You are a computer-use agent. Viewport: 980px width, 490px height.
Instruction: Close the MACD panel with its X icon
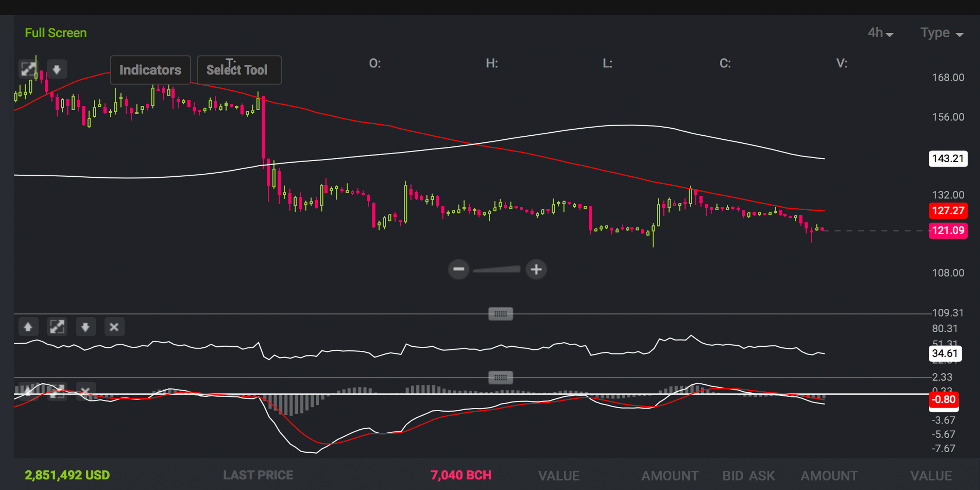[86, 391]
